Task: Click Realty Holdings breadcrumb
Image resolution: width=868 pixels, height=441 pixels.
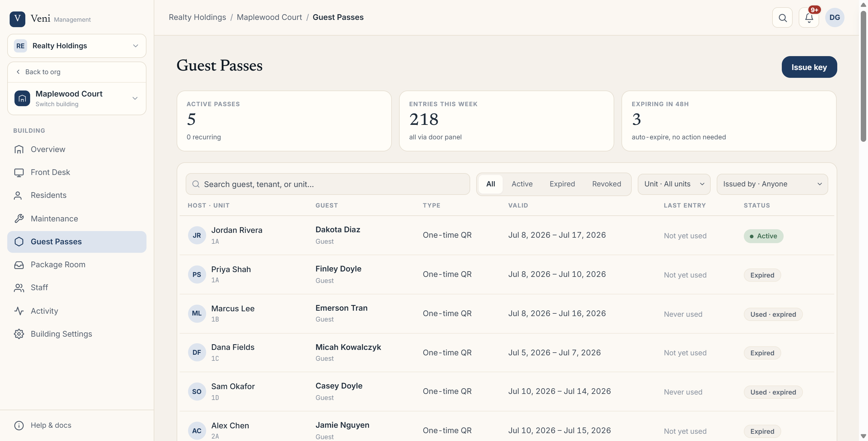Action: click(197, 17)
